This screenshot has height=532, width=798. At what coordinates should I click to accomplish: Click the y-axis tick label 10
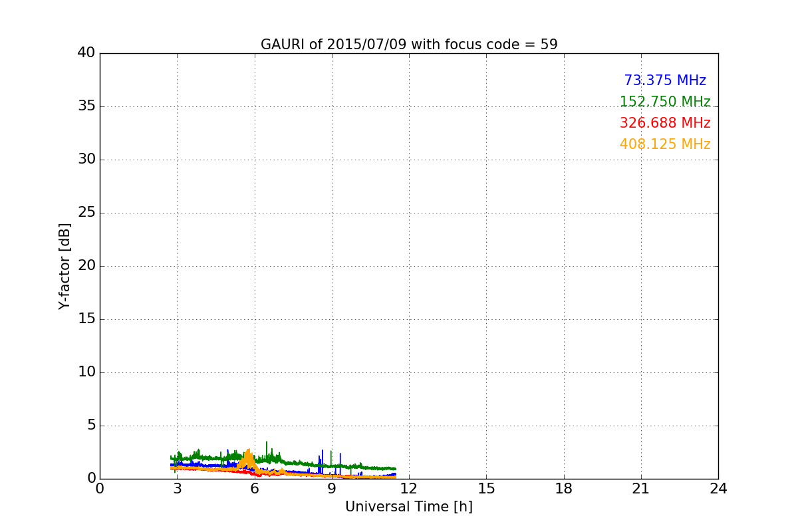point(86,372)
